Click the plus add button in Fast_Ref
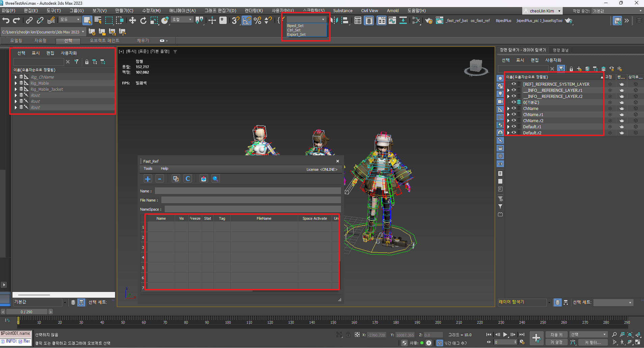Image resolution: width=644 pixels, height=348 pixels. (148, 179)
